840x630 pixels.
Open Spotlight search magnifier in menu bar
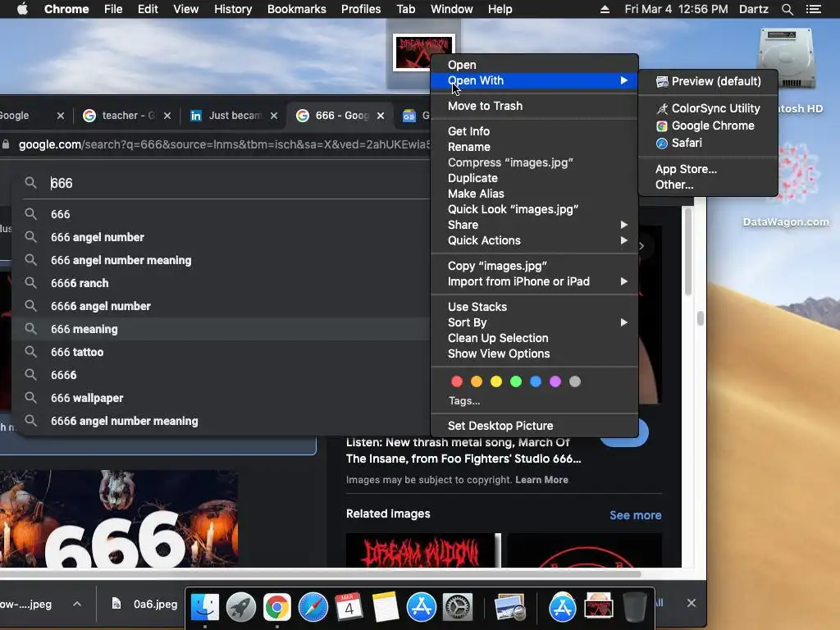[x=787, y=9]
